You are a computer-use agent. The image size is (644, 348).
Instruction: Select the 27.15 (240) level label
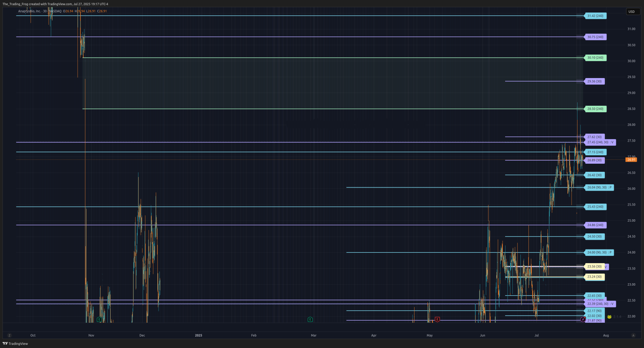tap(595, 152)
